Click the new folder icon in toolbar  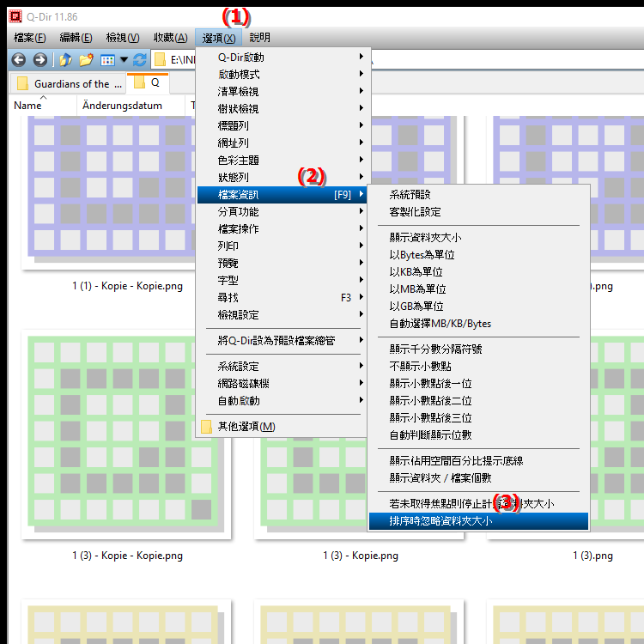pos(86,60)
